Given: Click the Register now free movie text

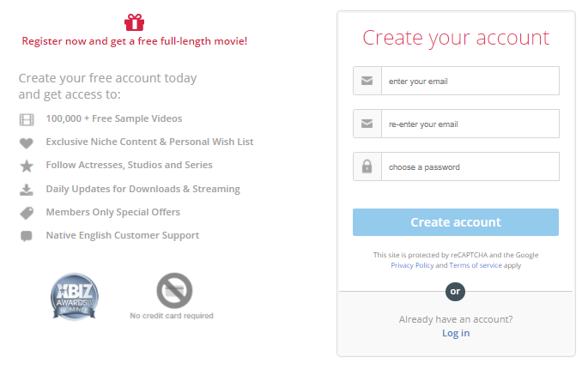Looking at the screenshot, I should point(134,41).
